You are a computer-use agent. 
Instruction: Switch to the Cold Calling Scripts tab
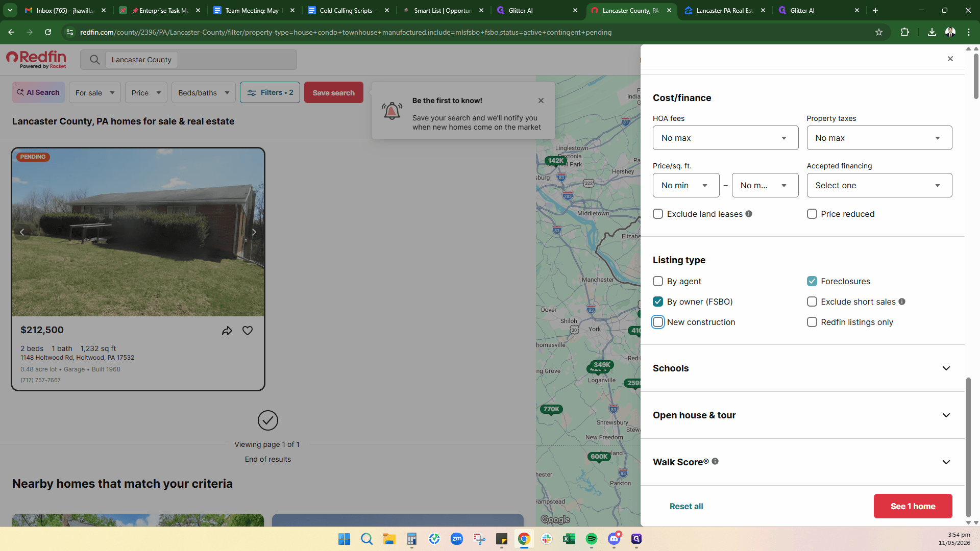tap(348, 10)
